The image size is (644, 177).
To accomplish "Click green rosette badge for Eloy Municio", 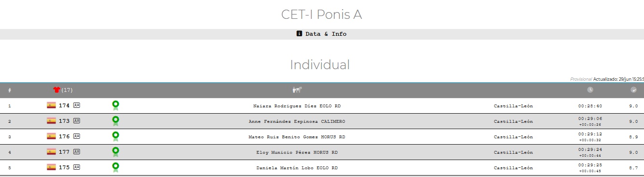I will pos(115,152).
